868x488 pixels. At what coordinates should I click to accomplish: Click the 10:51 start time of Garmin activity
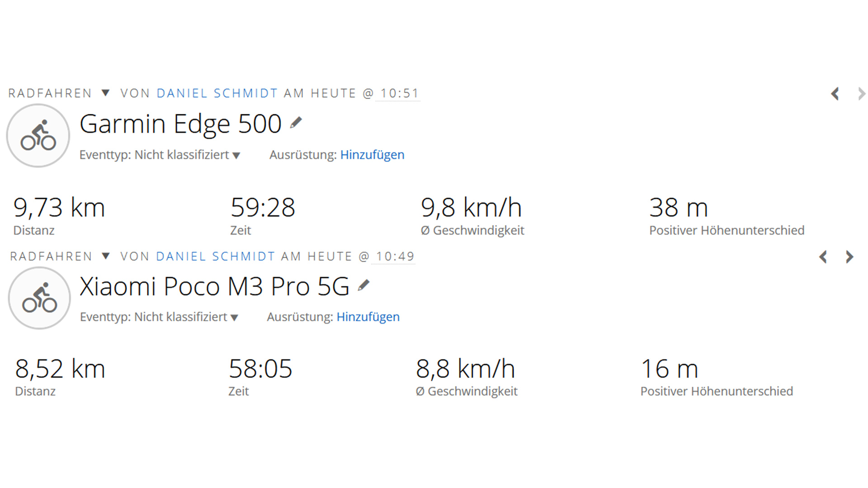(x=399, y=94)
